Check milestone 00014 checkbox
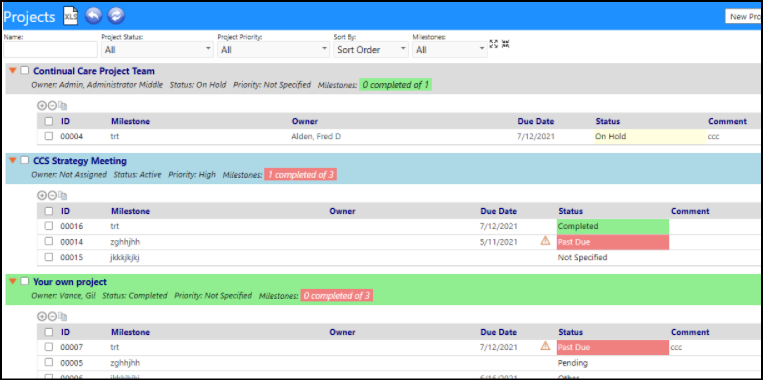 point(49,241)
